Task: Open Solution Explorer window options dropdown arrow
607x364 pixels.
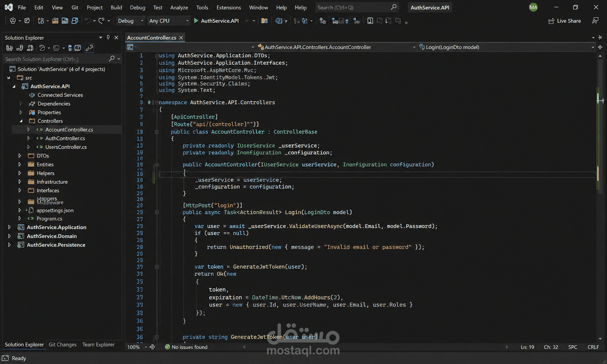Action: click(x=100, y=37)
